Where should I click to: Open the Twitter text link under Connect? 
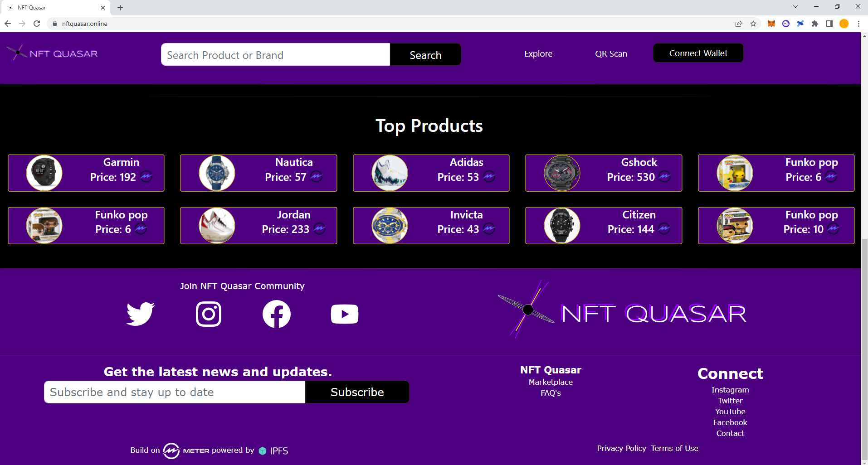click(x=730, y=401)
